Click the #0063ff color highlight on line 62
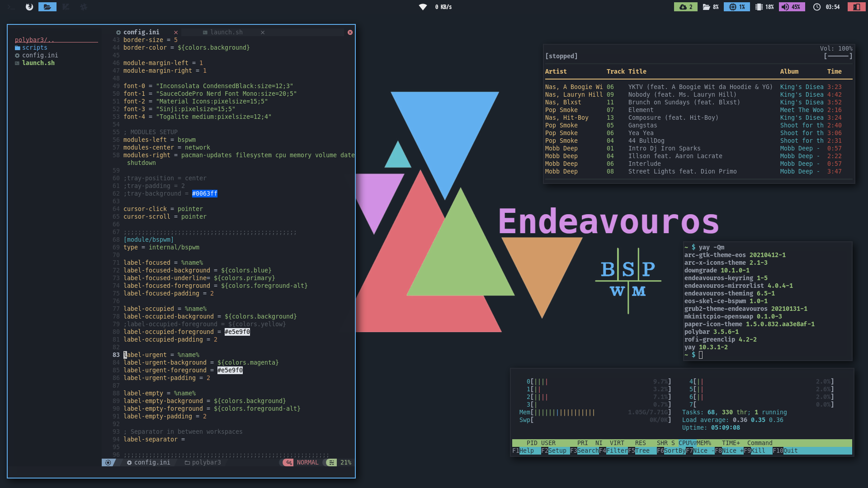Image resolution: width=868 pixels, height=488 pixels. (205, 193)
